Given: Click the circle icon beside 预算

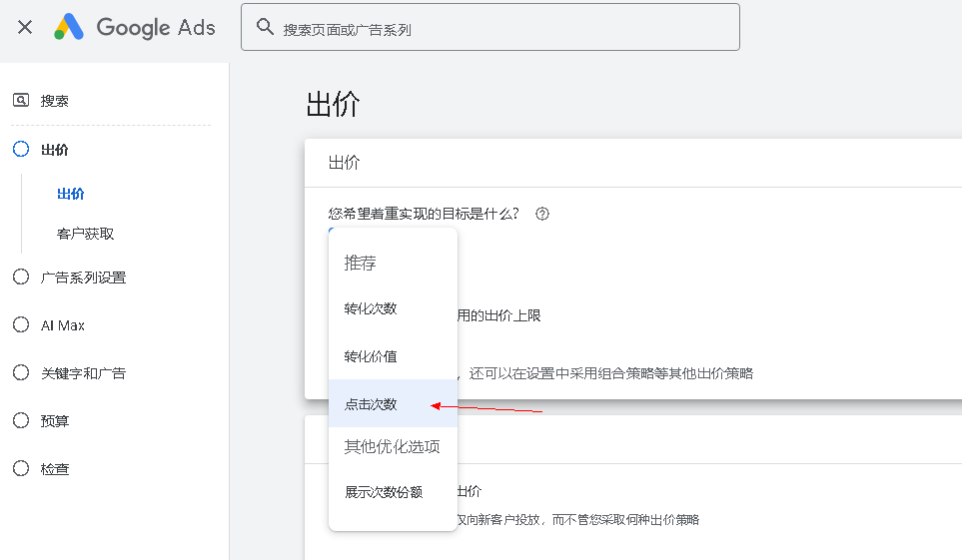Looking at the screenshot, I should pyautogui.click(x=21, y=420).
